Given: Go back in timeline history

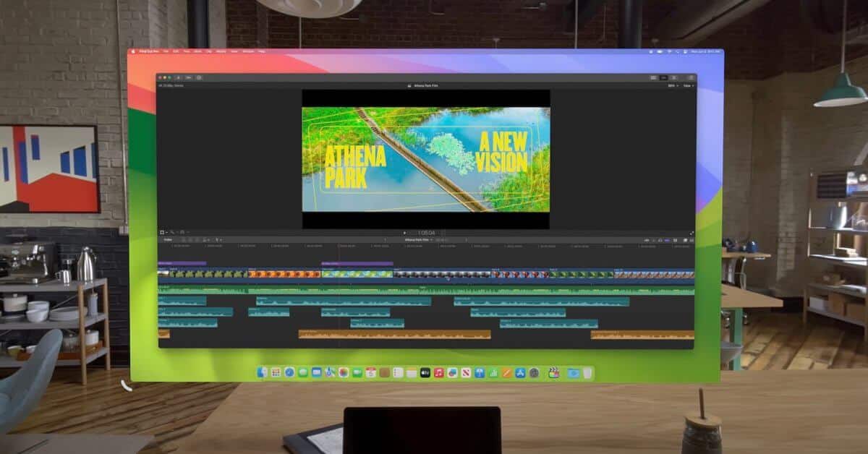Looking at the screenshot, I should pyautogui.click(x=385, y=239).
